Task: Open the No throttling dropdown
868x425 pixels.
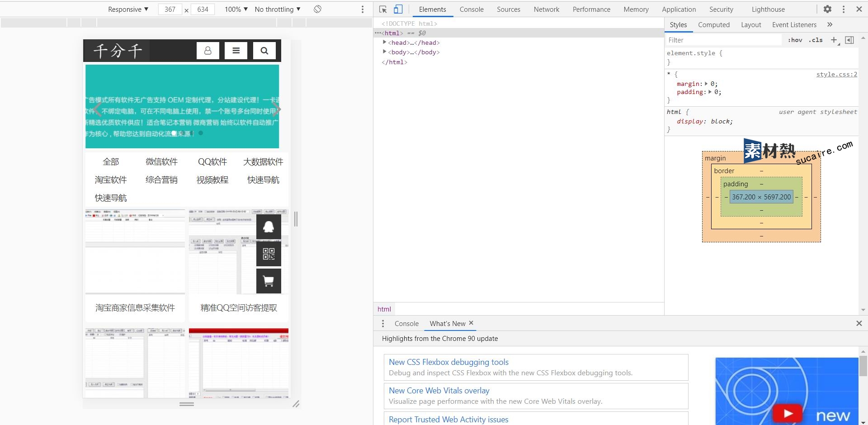Action: coord(278,9)
